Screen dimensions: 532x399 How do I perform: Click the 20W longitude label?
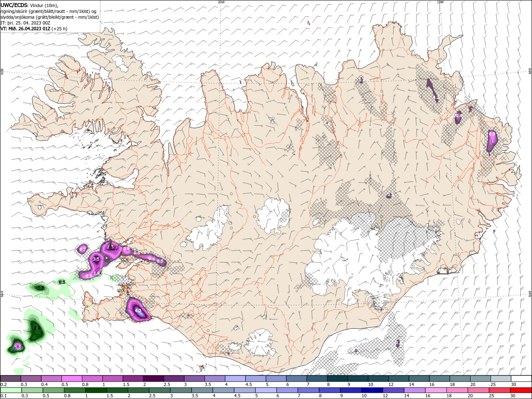pos(221,2)
